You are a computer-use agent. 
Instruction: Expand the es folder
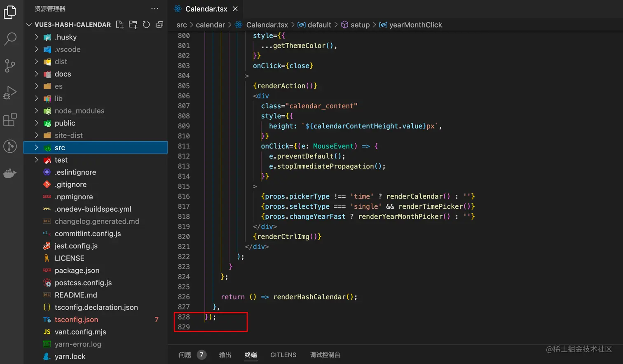tap(36, 86)
